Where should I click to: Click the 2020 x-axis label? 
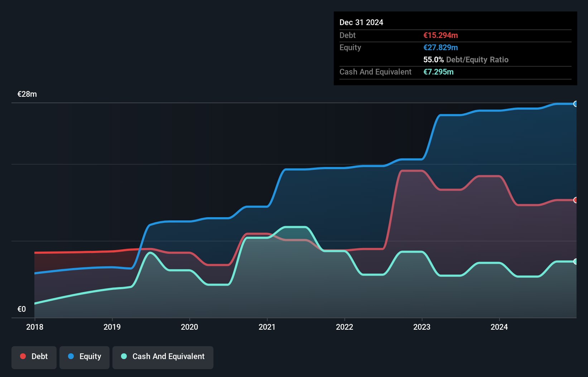[x=189, y=327]
